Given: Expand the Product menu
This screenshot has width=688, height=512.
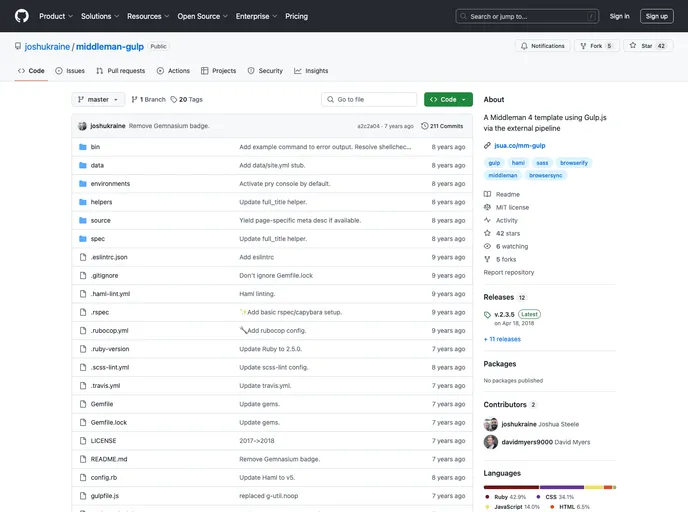Looking at the screenshot, I should (56, 16).
